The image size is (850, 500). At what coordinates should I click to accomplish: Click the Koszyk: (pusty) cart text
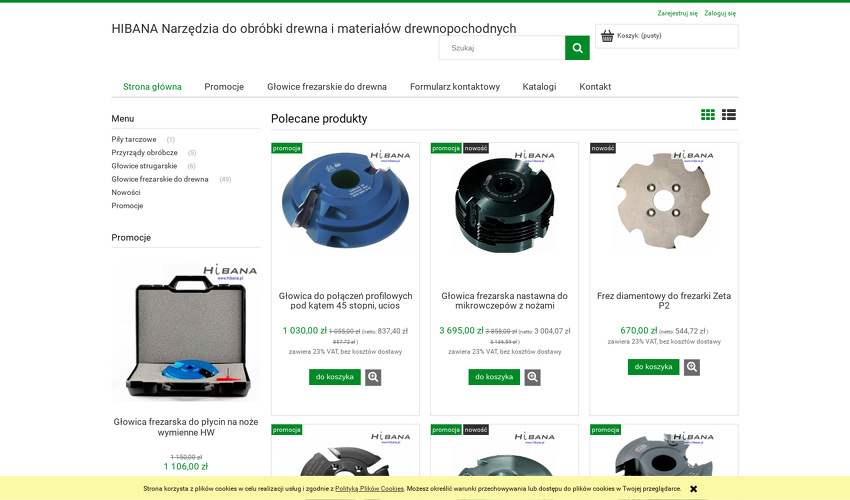pos(639,36)
